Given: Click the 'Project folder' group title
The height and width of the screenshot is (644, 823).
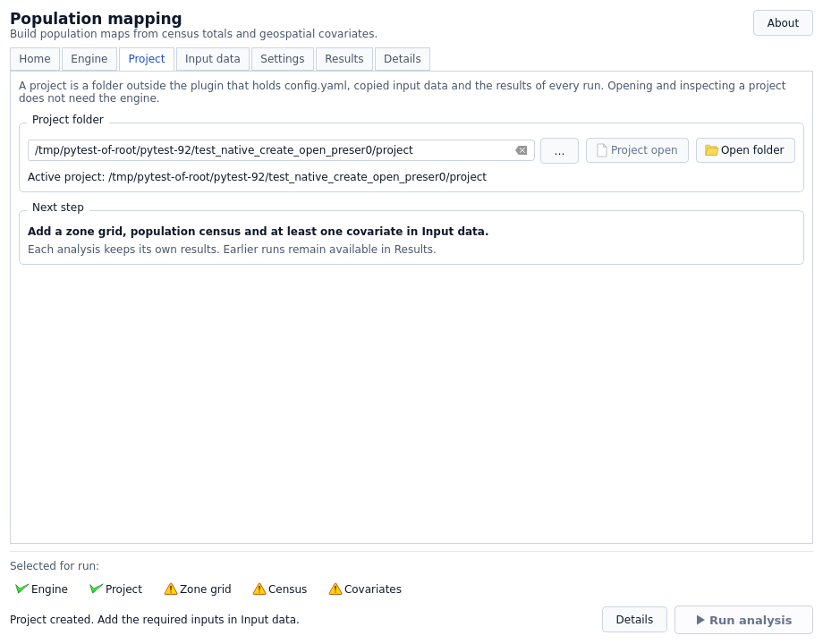Looking at the screenshot, I should click(x=68, y=120).
